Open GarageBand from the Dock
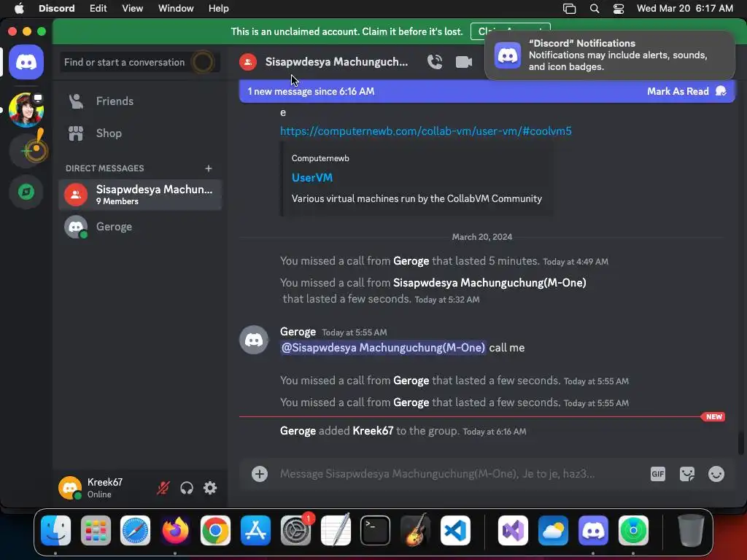Screen dimensions: 747x560 (415, 531)
